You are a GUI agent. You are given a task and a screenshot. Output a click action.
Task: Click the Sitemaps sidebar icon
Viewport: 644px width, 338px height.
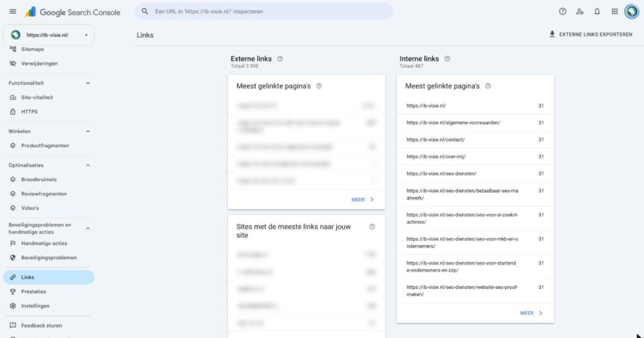point(13,49)
